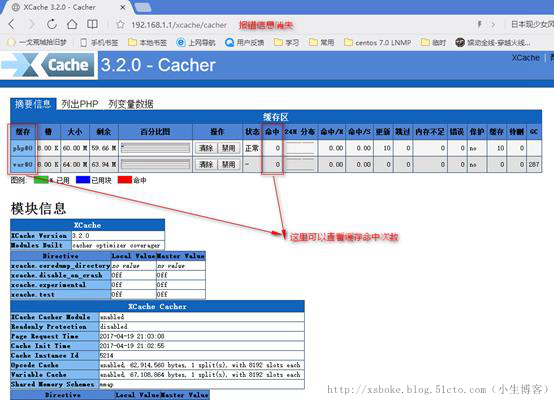Open a new browser tab
The height and width of the screenshot is (400, 554).
(x=143, y=7)
